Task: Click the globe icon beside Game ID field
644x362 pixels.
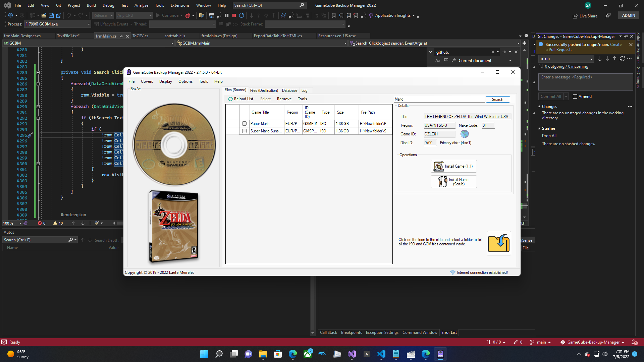Action: click(465, 134)
